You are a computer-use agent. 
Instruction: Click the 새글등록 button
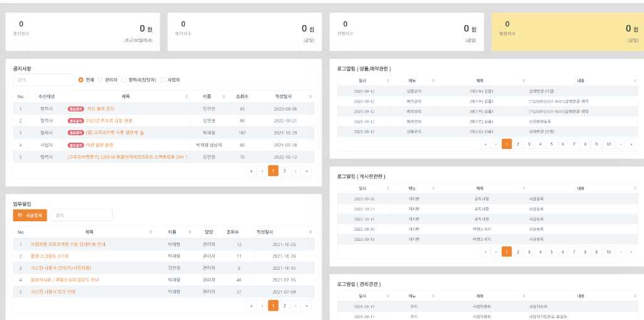30,216
